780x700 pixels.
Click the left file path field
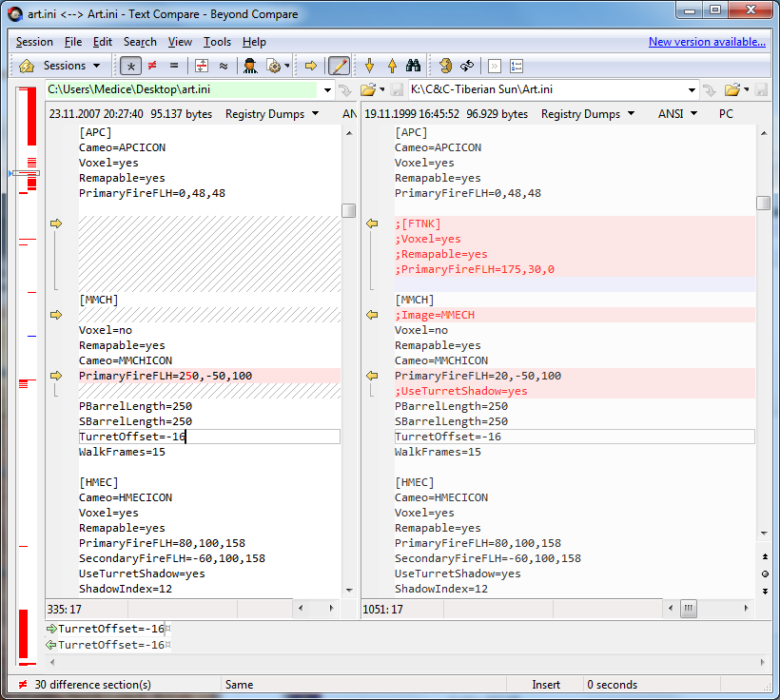(x=182, y=89)
